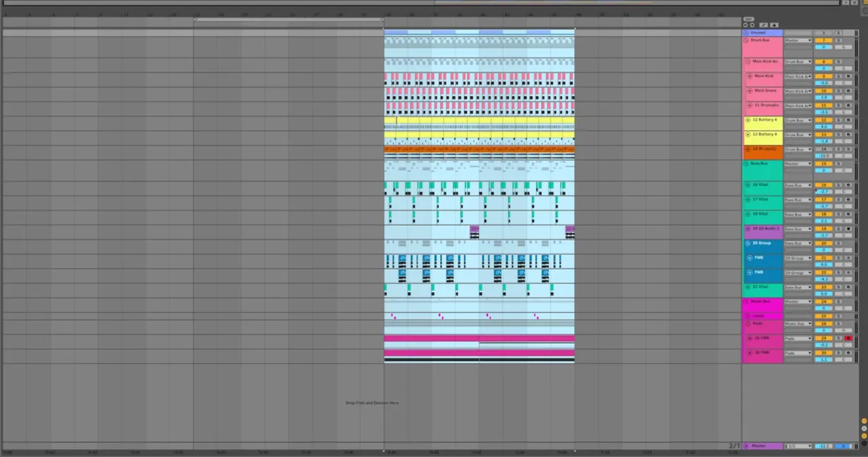Arm the 17 Vital track

click(x=848, y=199)
